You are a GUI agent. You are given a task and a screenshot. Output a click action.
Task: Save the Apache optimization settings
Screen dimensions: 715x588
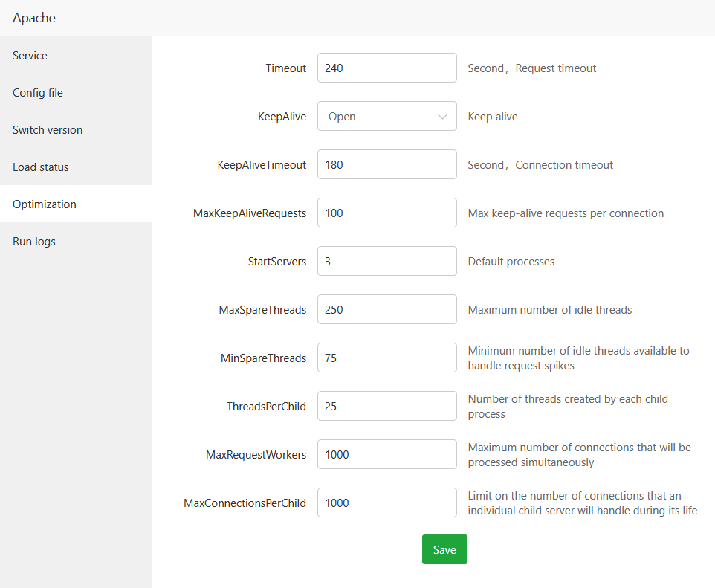pyautogui.click(x=444, y=549)
